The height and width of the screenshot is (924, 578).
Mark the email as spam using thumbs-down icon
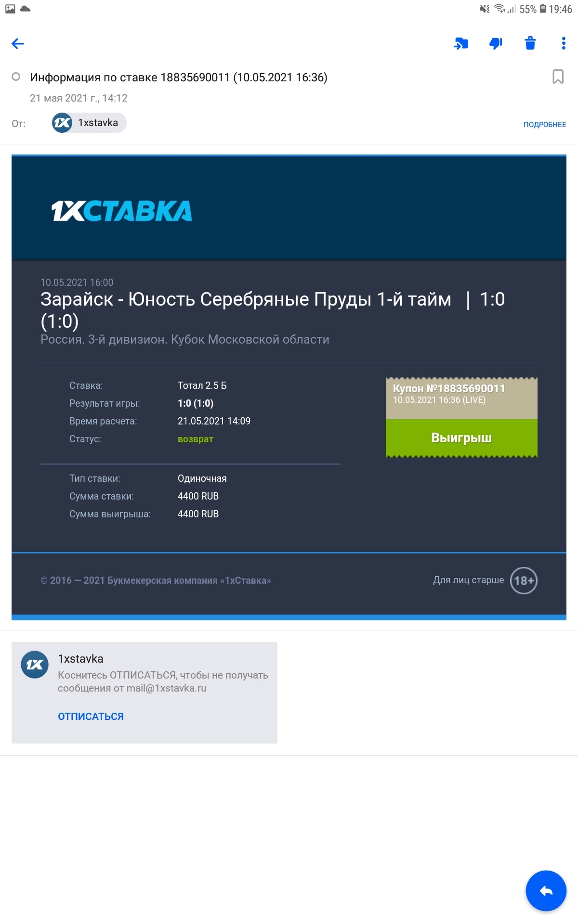click(x=496, y=44)
